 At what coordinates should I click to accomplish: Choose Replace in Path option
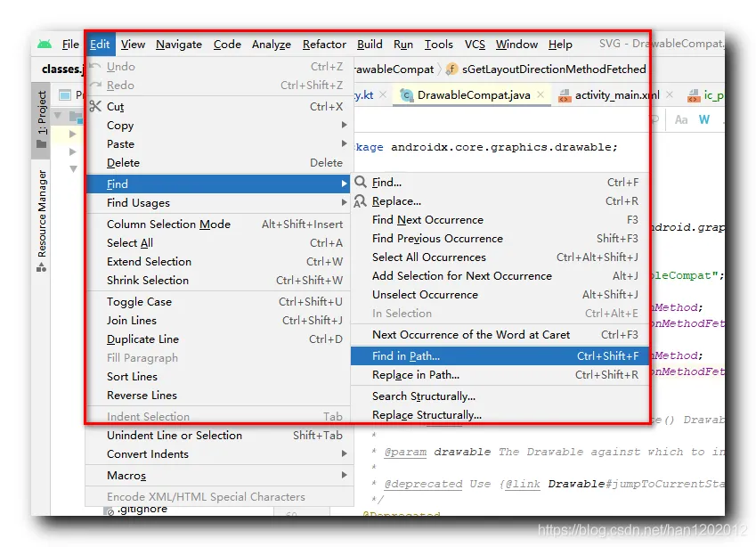click(x=500, y=375)
